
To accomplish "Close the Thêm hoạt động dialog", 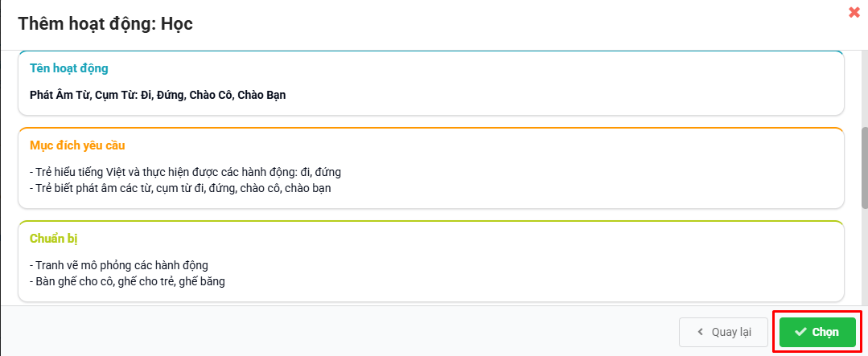I will coord(854,12).
